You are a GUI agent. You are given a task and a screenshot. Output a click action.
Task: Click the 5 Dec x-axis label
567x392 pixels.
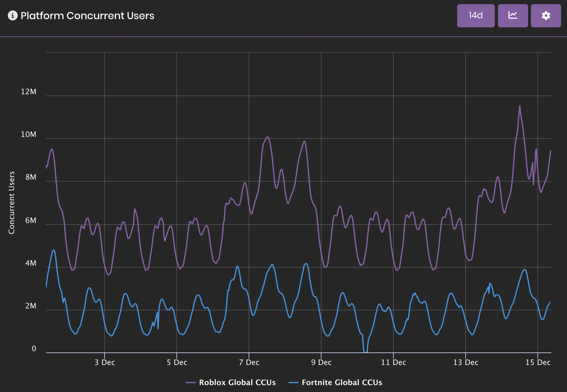pyautogui.click(x=177, y=362)
